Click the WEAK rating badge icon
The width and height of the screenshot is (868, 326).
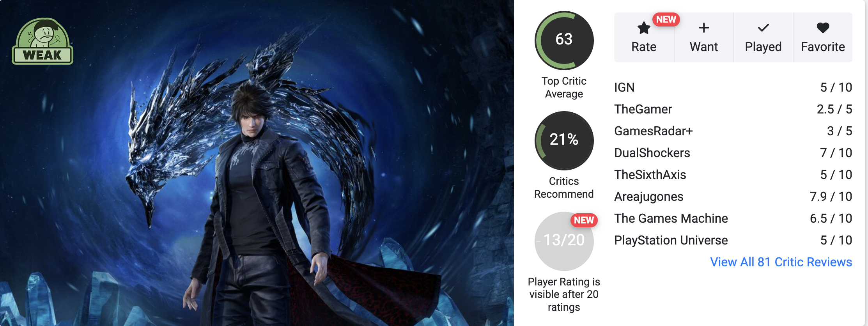tap(43, 41)
